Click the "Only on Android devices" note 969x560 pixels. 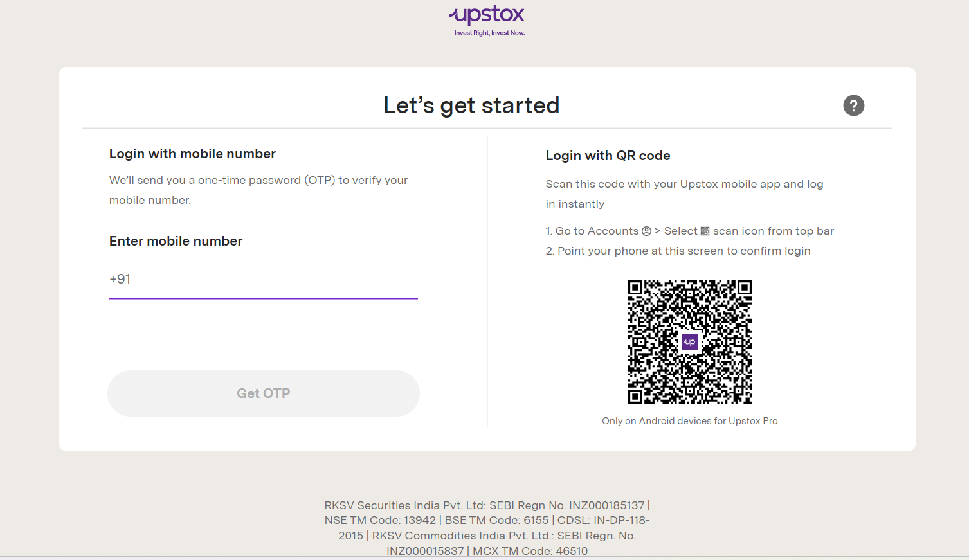689,421
